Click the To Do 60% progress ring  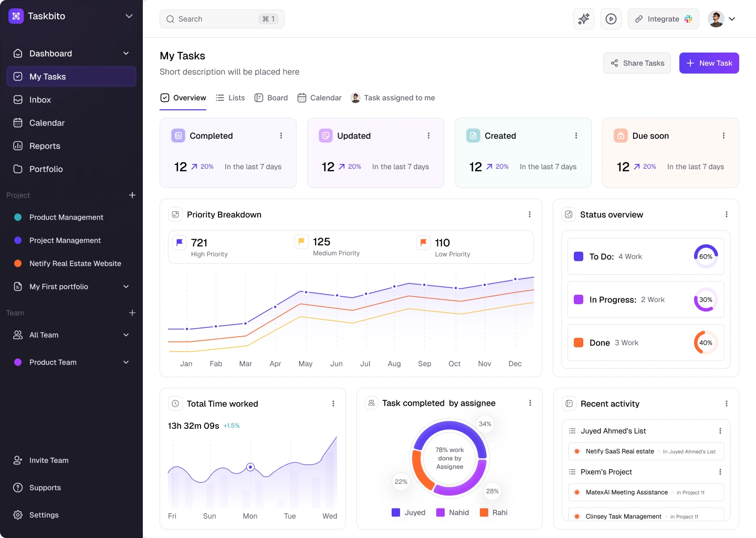tap(706, 256)
